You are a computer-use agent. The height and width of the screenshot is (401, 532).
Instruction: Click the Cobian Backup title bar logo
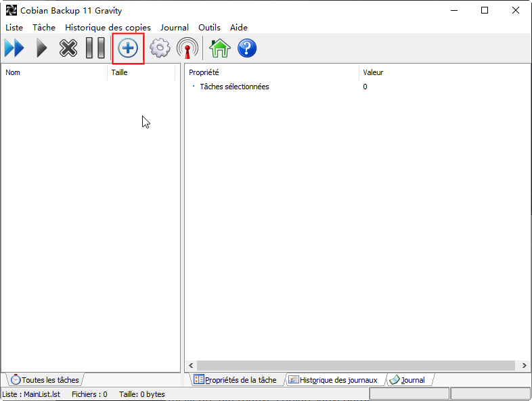click(x=11, y=11)
